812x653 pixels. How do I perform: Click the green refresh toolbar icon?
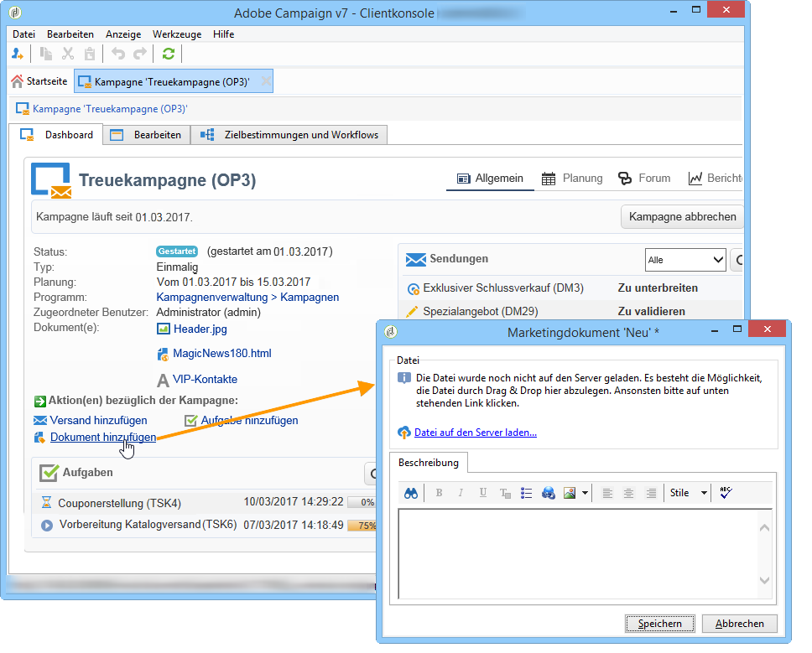point(169,54)
